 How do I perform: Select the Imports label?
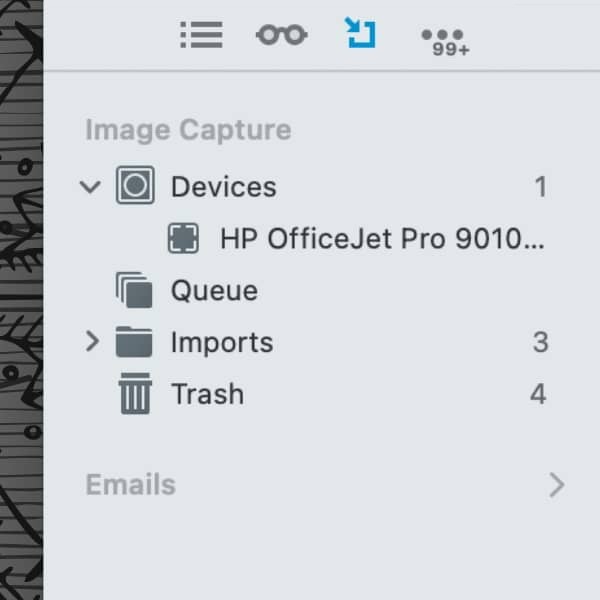pyautogui.click(x=221, y=343)
